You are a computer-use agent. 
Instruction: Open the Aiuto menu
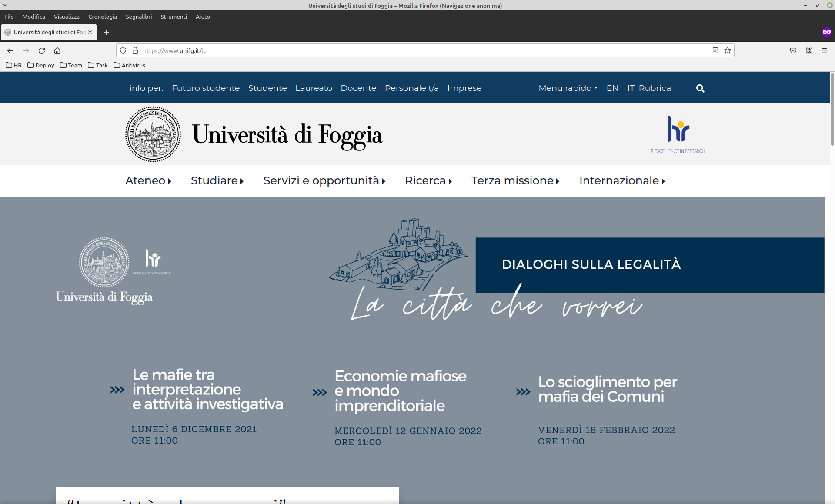click(x=203, y=17)
